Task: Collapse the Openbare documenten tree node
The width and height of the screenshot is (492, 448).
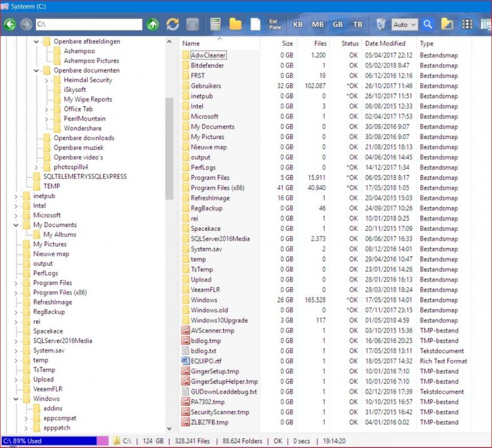Action: point(37,70)
